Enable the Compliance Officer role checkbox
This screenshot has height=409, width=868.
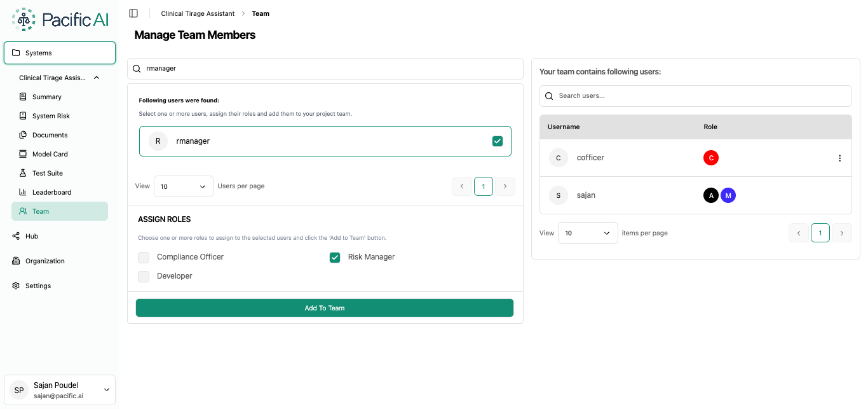coord(144,257)
